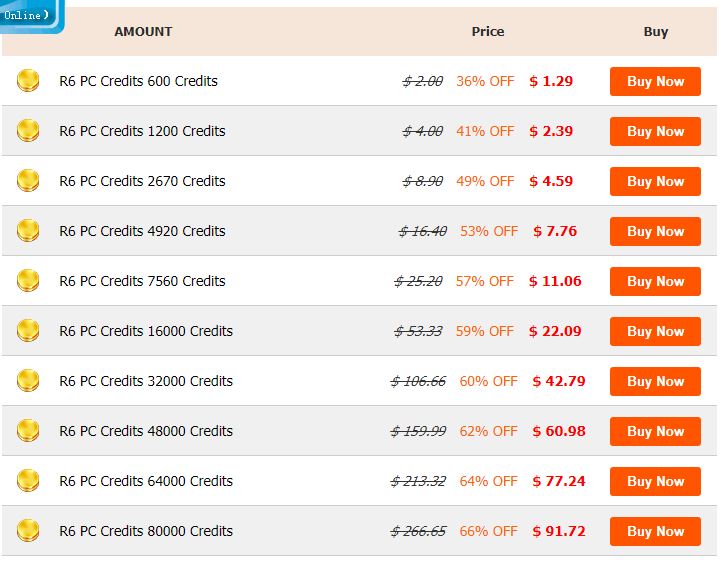The image size is (721, 565).
Task: Click the coin icon for 7560 Credits
Action: (28, 281)
